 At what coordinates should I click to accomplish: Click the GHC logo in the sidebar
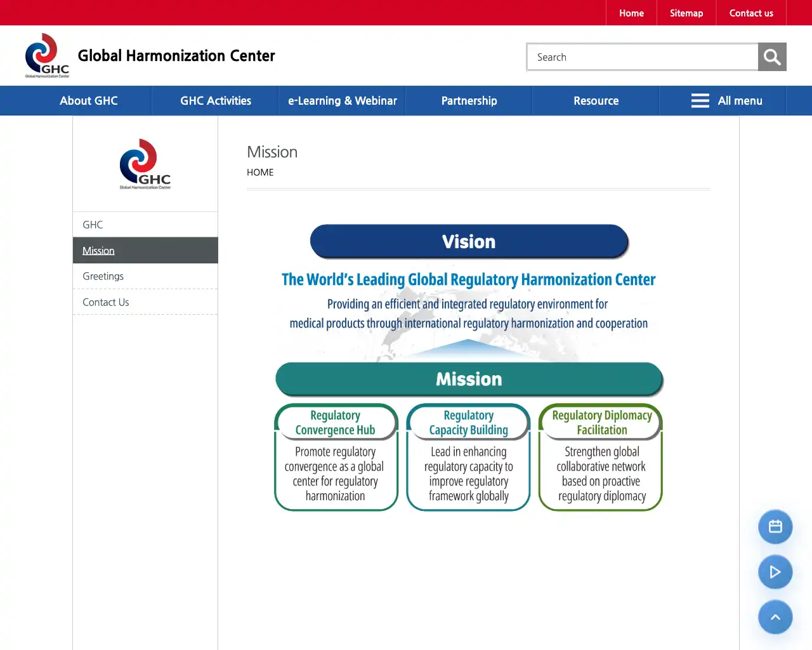tap(145, 164)
